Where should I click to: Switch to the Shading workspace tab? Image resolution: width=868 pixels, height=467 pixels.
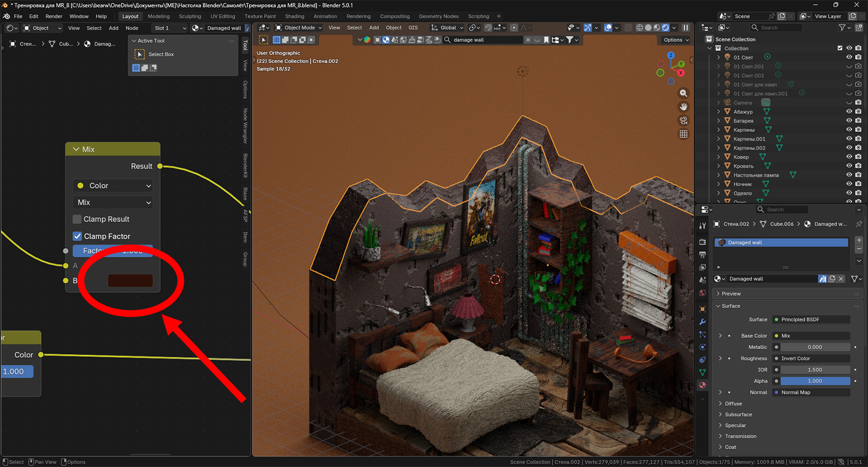(295, 16)
